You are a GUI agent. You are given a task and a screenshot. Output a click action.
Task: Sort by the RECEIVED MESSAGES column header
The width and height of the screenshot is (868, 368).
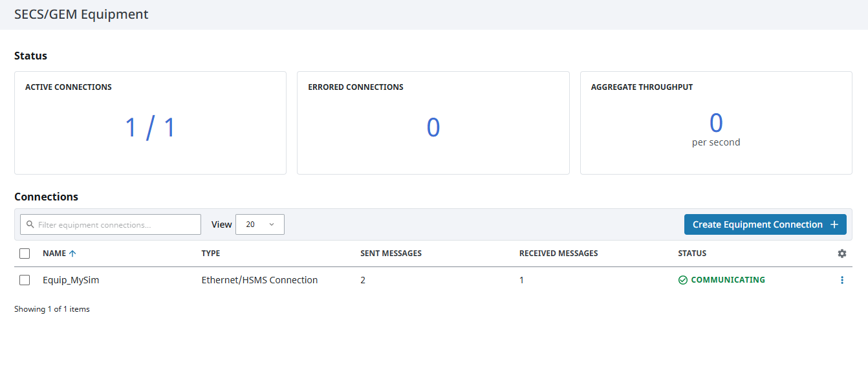click(x=558, y=254)
